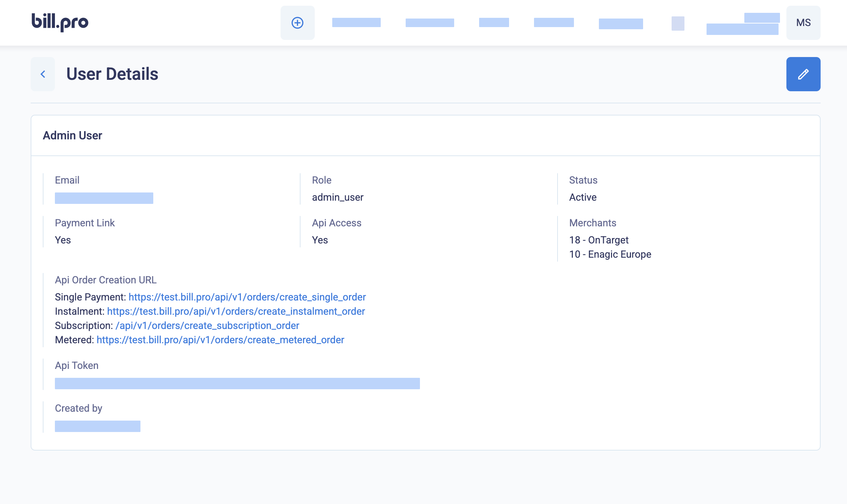Click the bill.pro logo
The height and width of the screenshot is (504, 847).
point(60,22)
